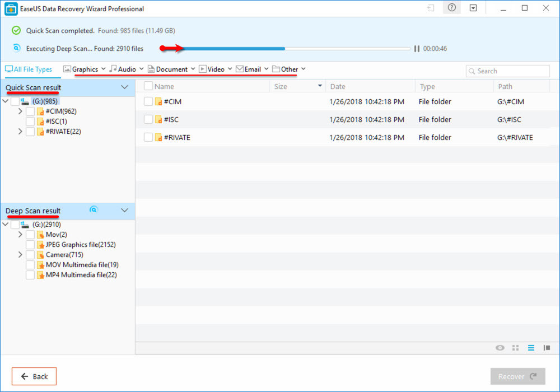
Task: Open the title bar options menu icon
Action: point(472,7)
